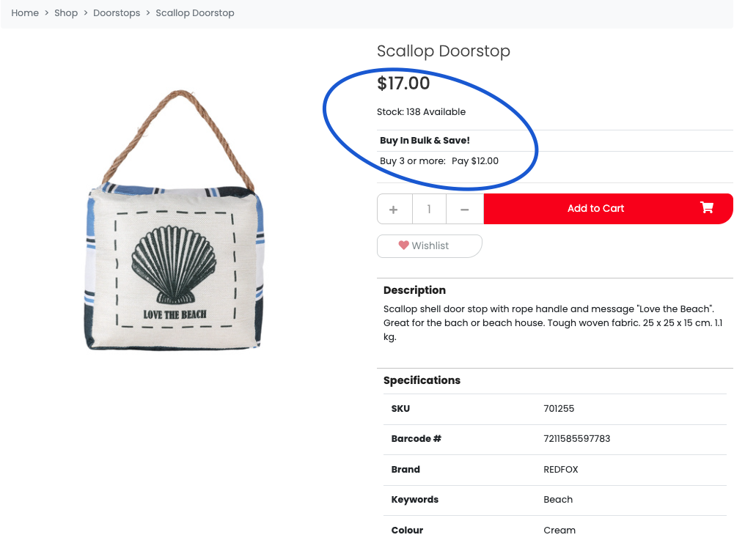Navigate to the Shop breadcrumb link
Viewport: 756px width, 554px height.
click(x=66, y=13)
